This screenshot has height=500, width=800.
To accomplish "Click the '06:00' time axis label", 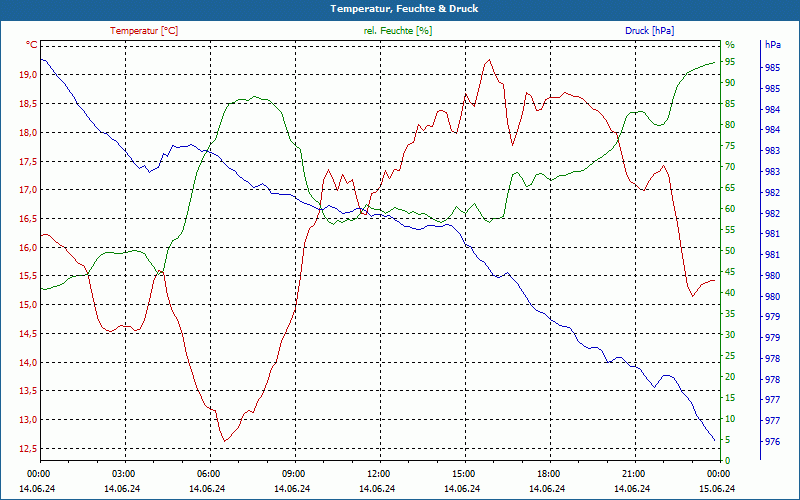I will [x=209, y=473].
